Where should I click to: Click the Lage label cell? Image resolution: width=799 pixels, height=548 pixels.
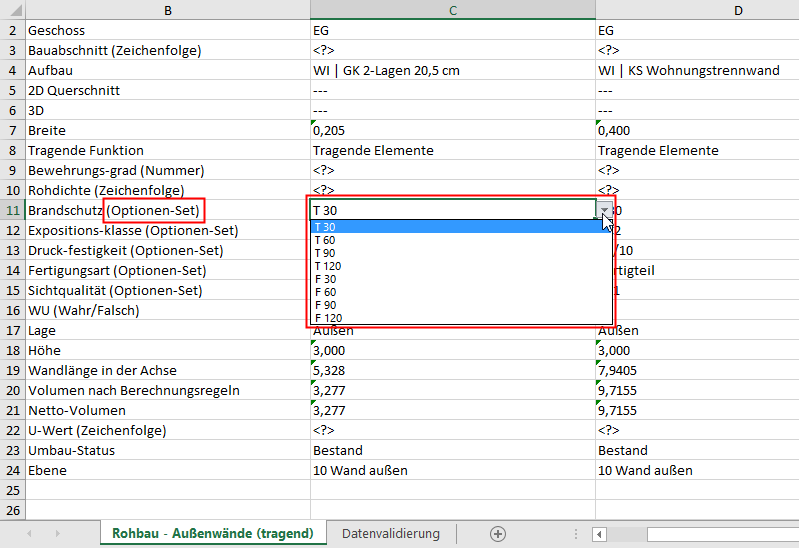(168, 330)
